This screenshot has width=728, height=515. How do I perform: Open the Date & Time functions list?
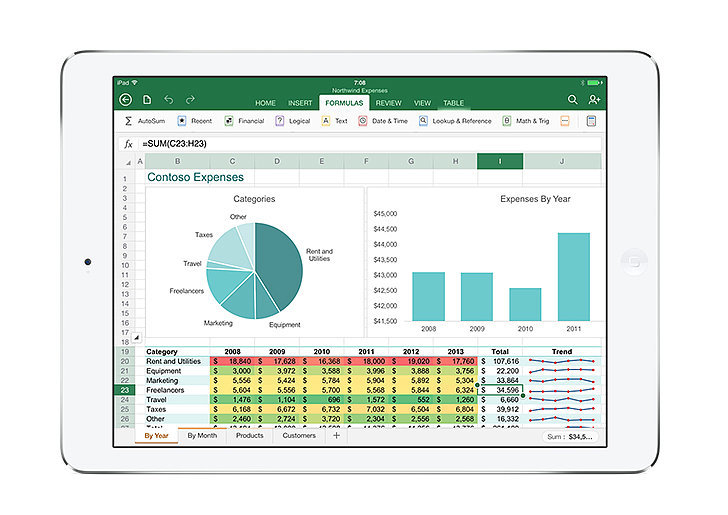(383, 121)
